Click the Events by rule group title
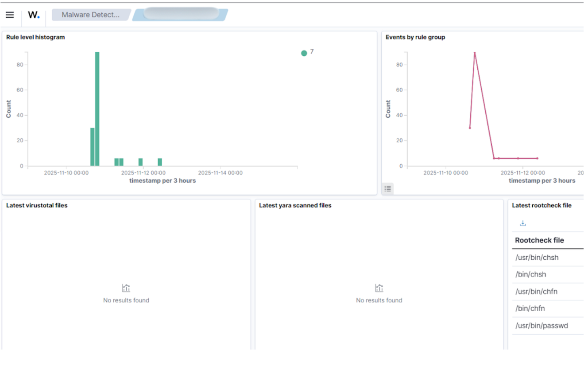 click(415, 37)
